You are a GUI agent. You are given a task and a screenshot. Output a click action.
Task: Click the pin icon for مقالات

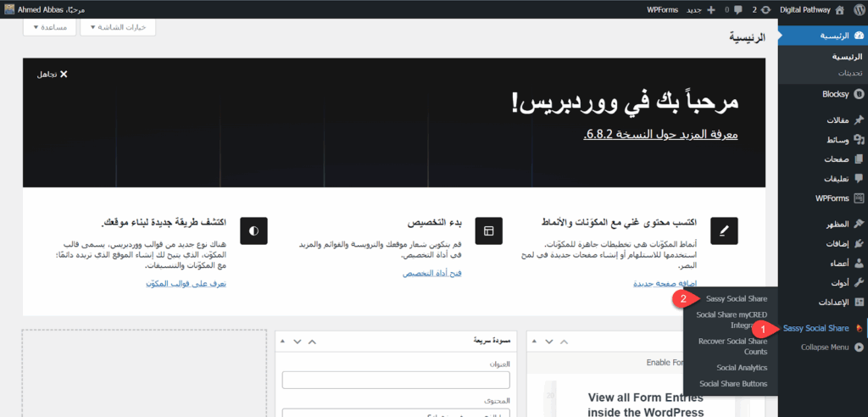click(859, 120)
